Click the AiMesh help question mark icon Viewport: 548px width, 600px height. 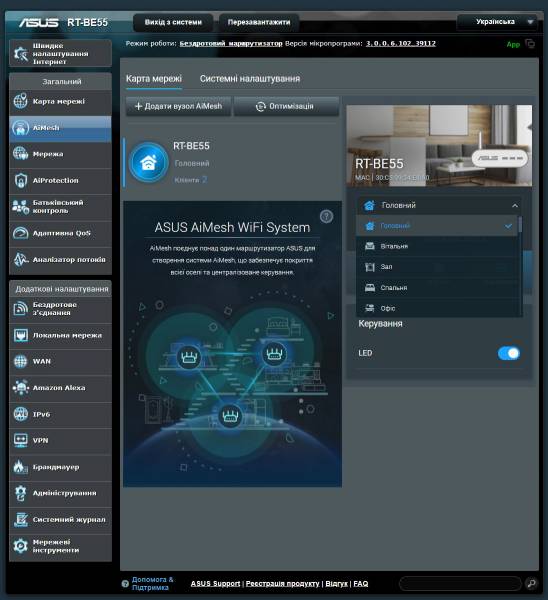coord(326,217)
